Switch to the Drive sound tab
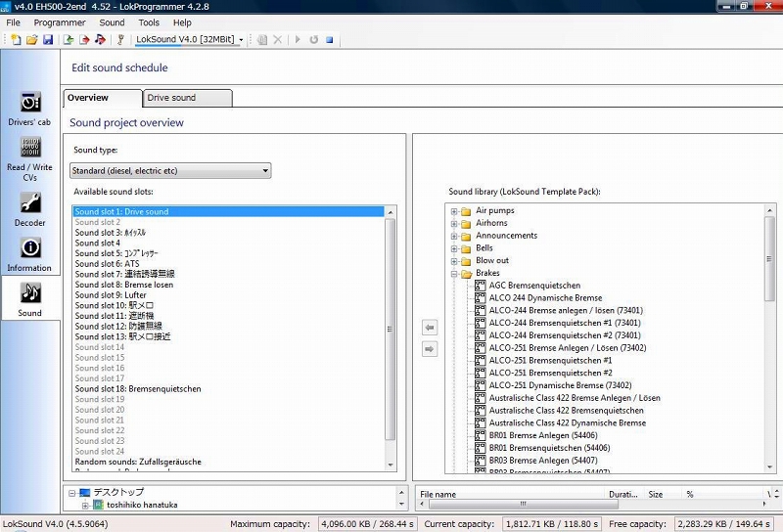Image resolution: width=783 pixels, height=532 pixels. tap(187, 98)
